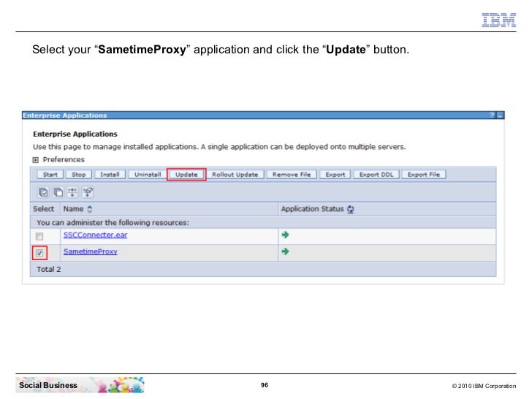Sort by Name column arrows
Viewport: 532px width, 399px height.
(x=90, y=209)
